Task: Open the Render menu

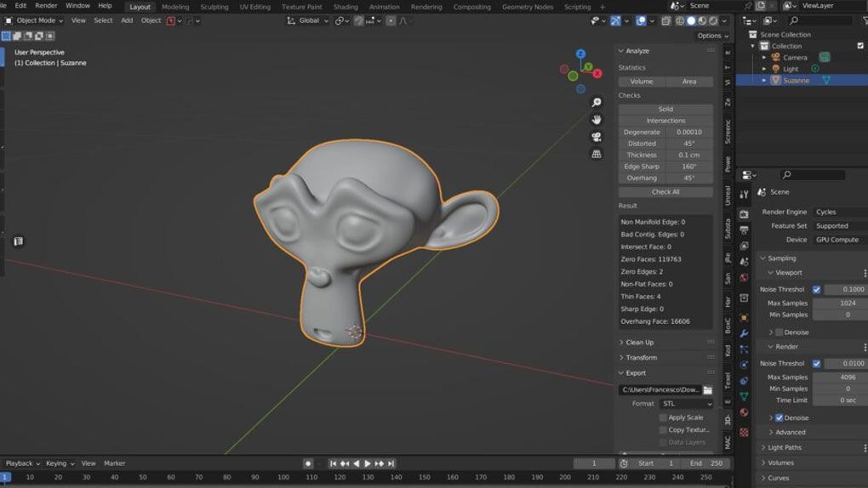Action: (46, 6)
